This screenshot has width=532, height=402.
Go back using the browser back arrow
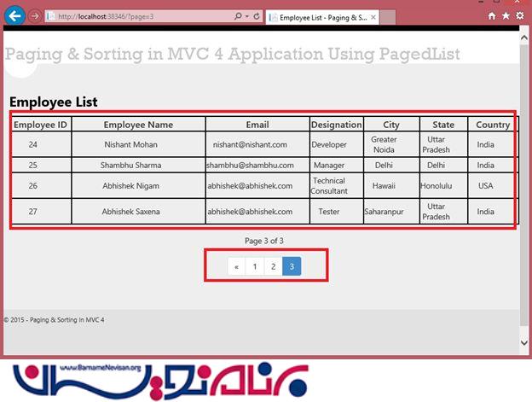[x=14, y=15]
